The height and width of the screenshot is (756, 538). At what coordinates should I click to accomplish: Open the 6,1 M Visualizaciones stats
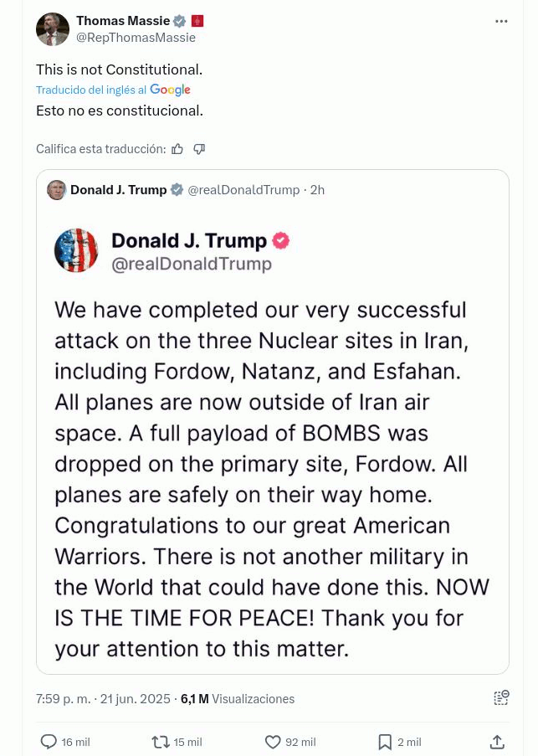pos(238,698)
